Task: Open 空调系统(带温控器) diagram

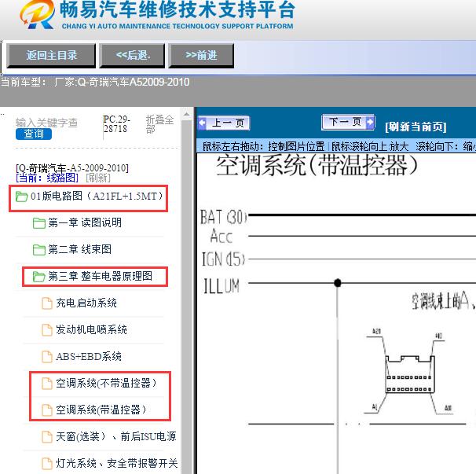Action: [101, 410]
